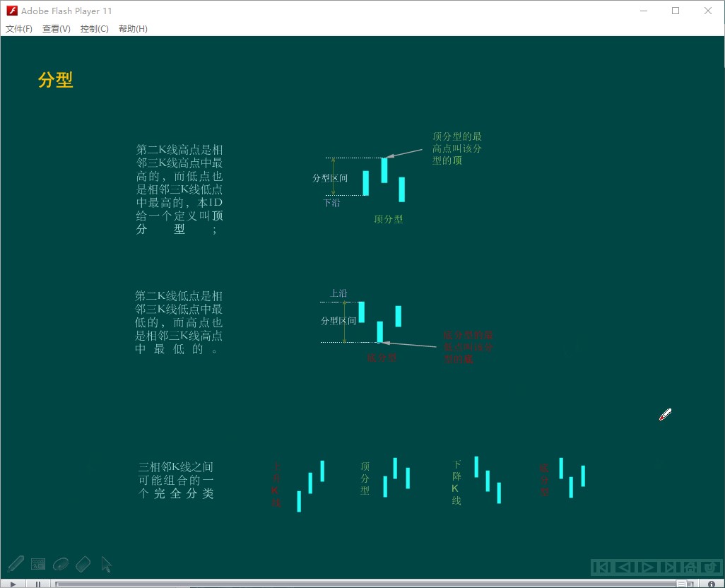Open the 控制(C) menu
Image resolution: width=725 pixels, height=588 pixels.
(95, 29)
